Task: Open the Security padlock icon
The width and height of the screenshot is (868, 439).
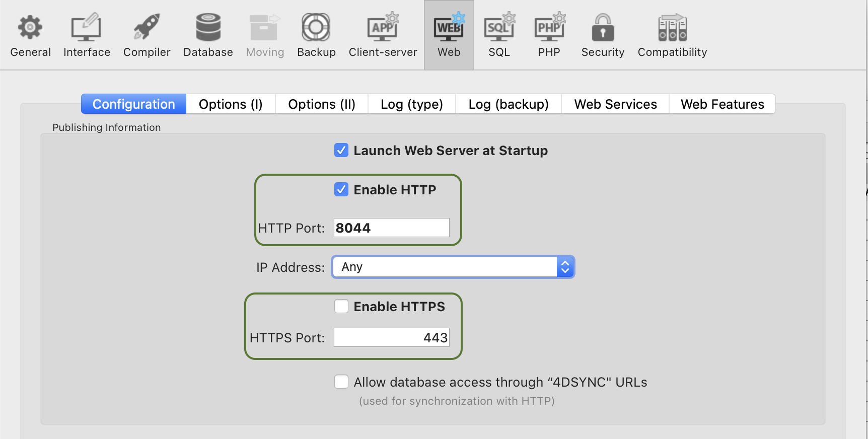Action: [603, 27]
